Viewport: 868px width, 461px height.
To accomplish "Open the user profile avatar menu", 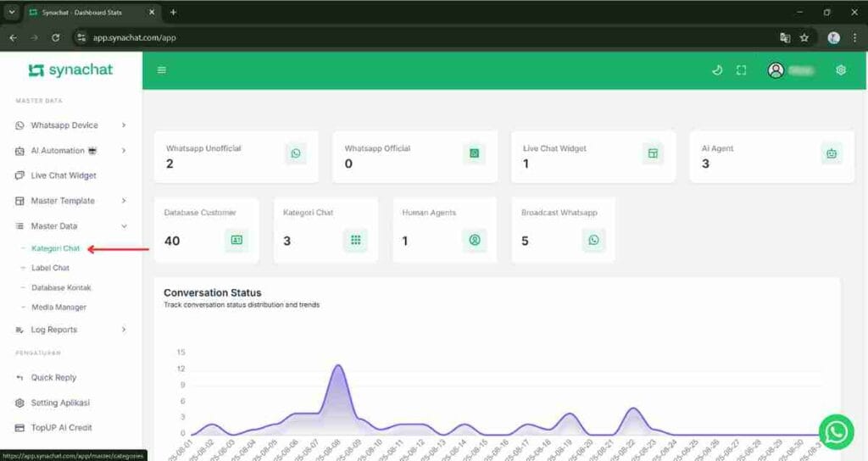I will coord(776,70).
